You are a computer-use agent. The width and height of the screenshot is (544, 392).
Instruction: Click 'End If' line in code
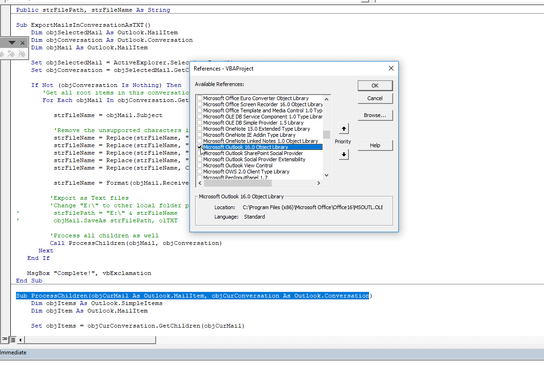point(39,258)
